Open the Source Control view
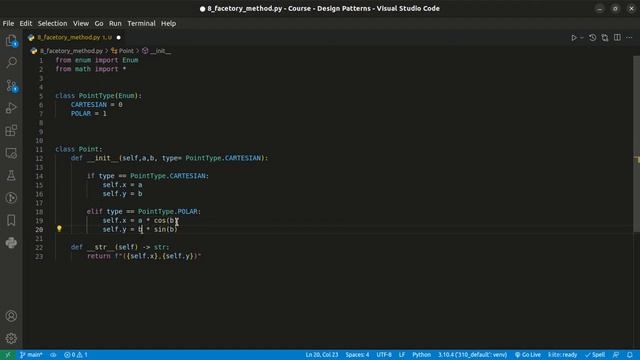This screenshot has height=360, width=640. (11, 85)
